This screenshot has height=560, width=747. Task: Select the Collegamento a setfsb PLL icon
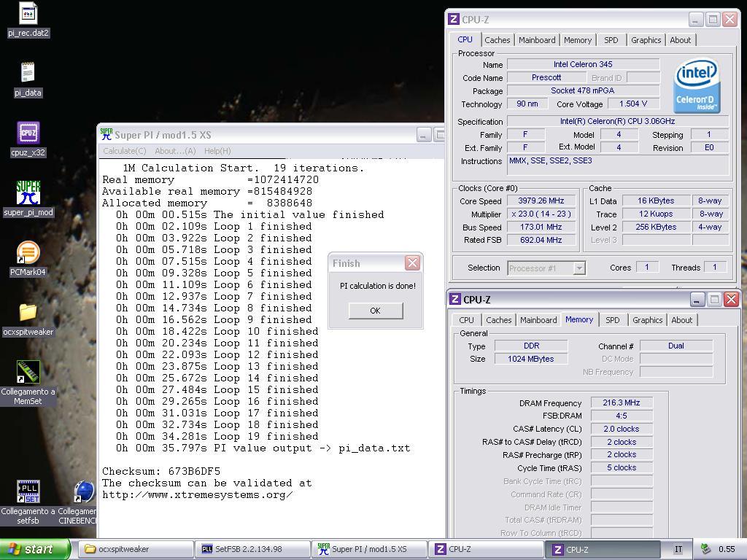[x=28, y=491]
